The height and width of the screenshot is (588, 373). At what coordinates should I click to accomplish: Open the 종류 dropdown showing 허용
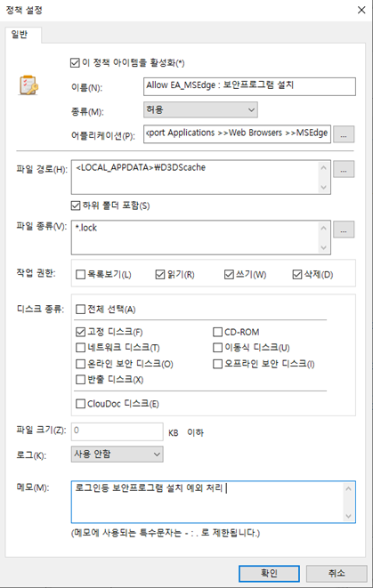tap(200, 110)
